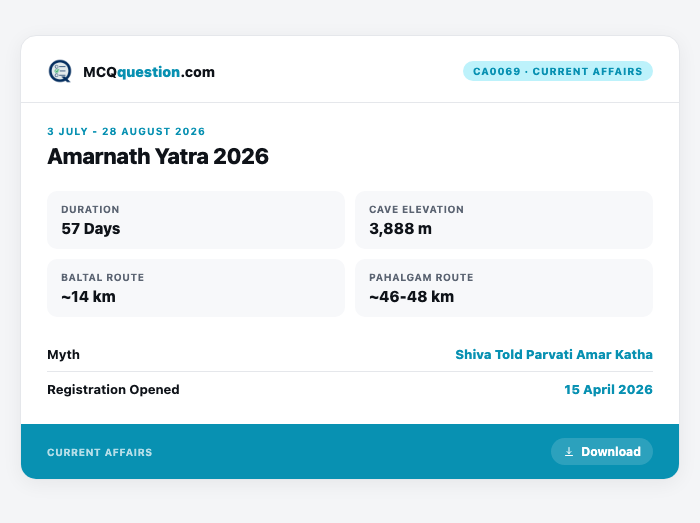Click the ~14 km distance value
700x523 pixels.
(88, 297)
